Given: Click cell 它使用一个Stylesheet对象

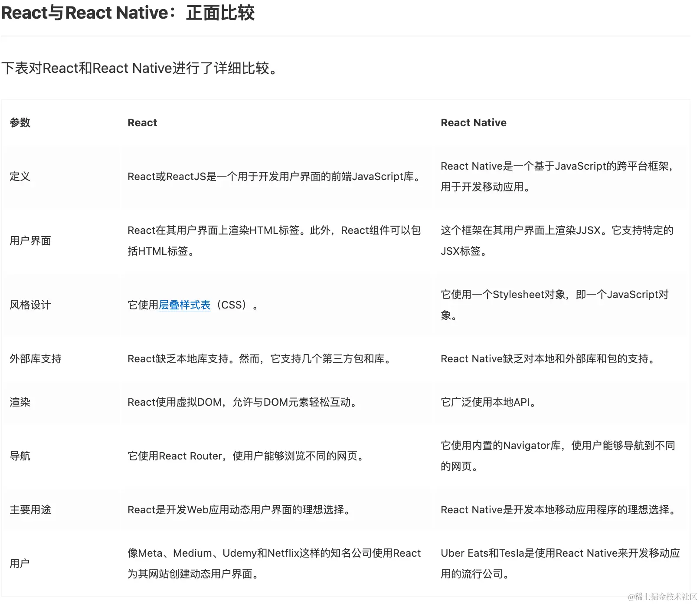Looking at the screenshot, I should [555, 305].
